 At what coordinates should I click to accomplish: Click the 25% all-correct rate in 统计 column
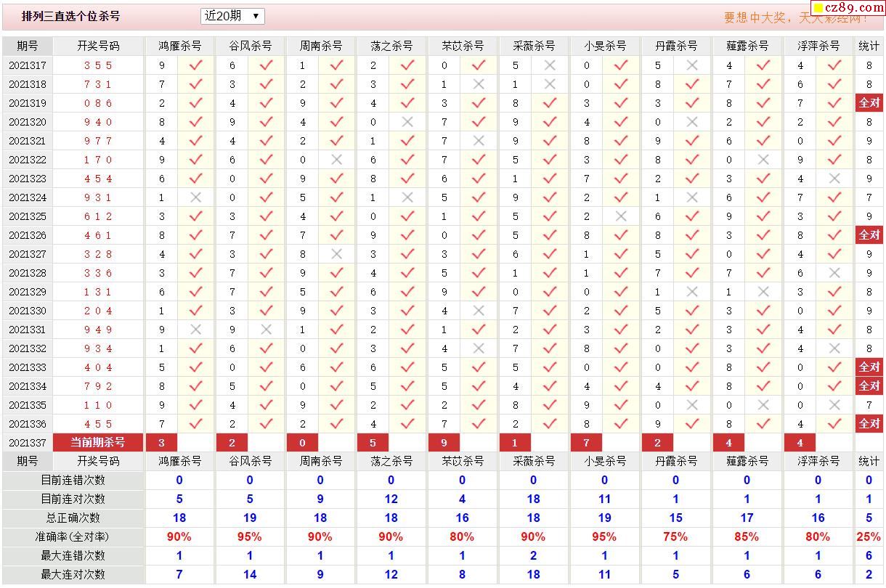point(869,536)
